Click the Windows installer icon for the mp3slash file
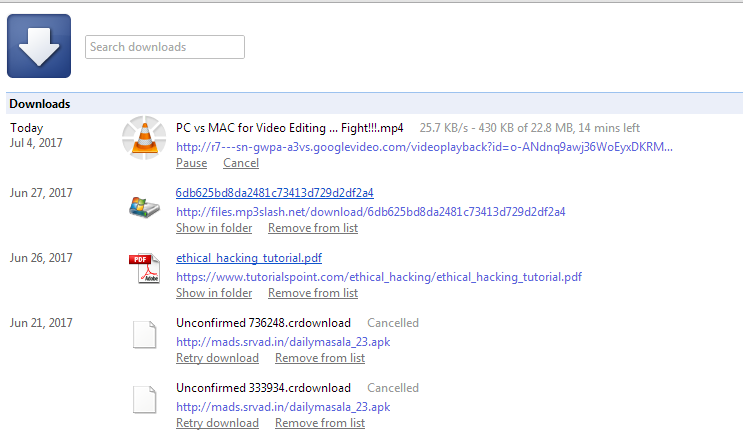The height and width of the screenshot is (439, 743). click(145, 207)
